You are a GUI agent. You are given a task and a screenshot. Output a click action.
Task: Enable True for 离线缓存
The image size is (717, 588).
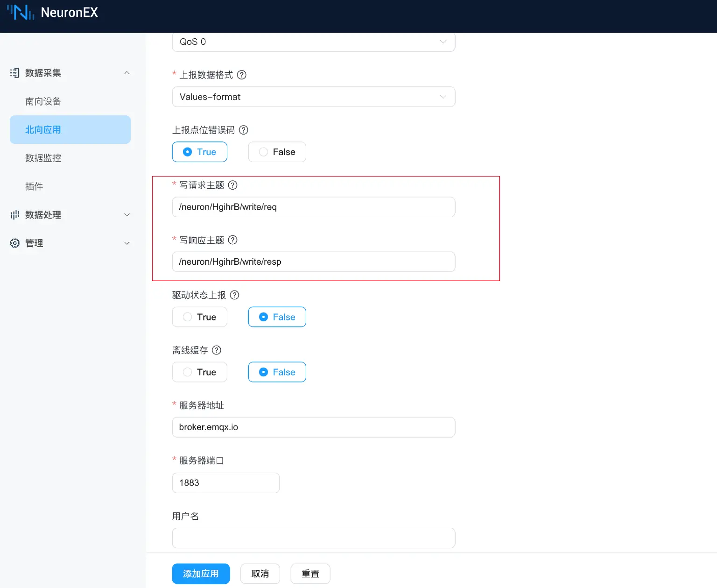point(200,372)
